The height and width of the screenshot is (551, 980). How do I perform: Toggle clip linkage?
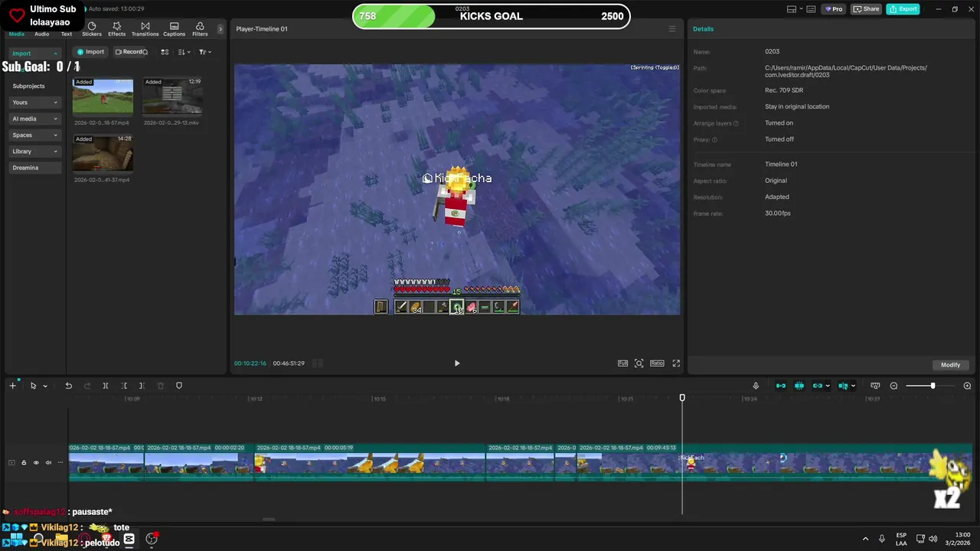coord(818,386)
